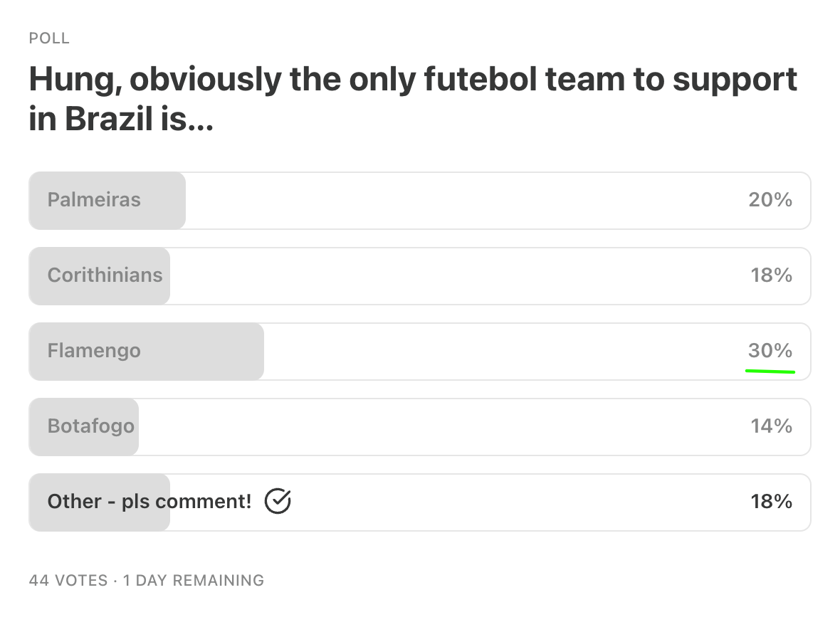Select the 'Other - pls comment!' text
This screenshot has width=840, height=622.
pos(149,502)
